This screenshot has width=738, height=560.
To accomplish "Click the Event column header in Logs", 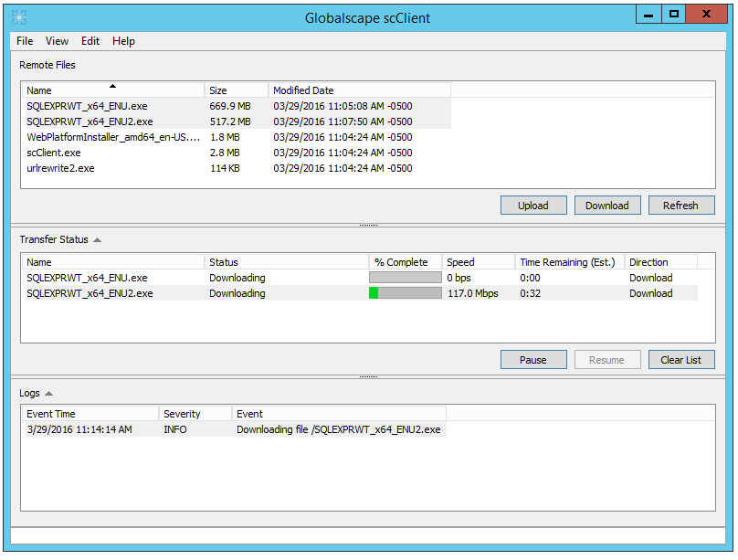I will (340, 414).
